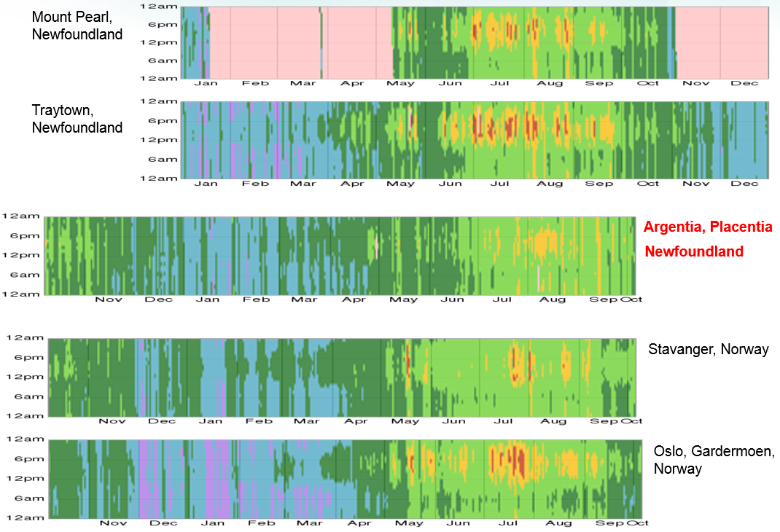Click Jan on the Oslo month axis
Viewport: 780px width, 532px height.
click(212, 523)
